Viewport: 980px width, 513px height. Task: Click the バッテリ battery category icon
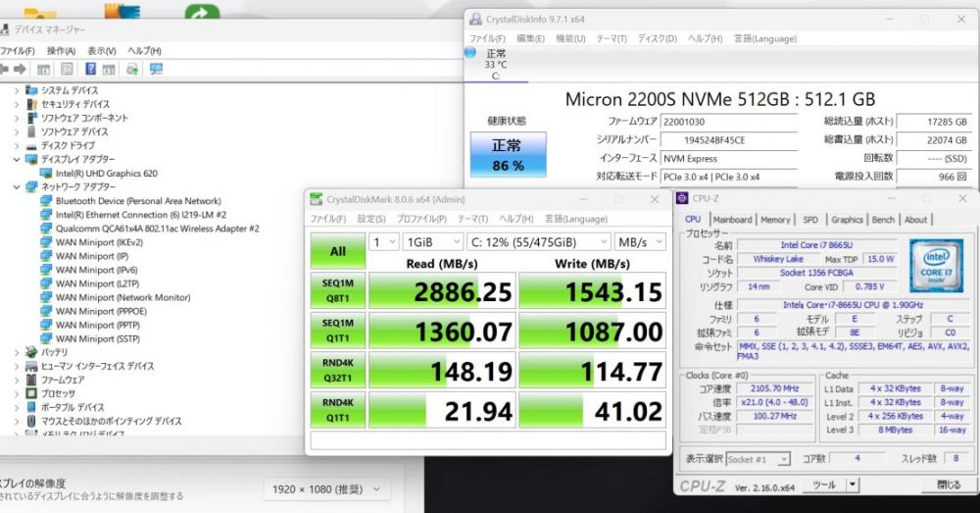[31, 352]
